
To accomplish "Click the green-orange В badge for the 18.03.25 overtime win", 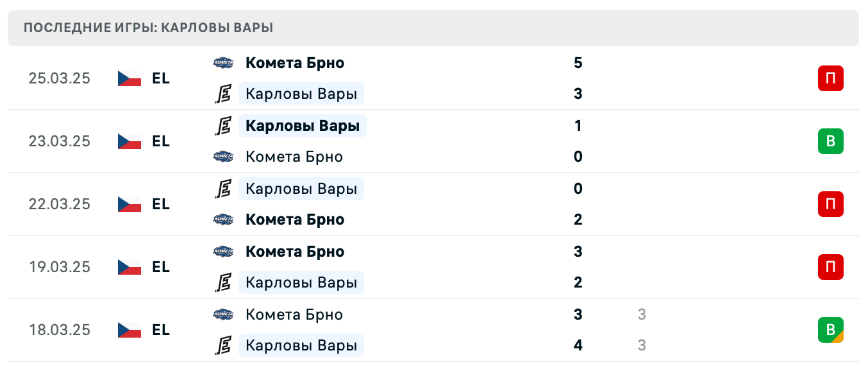I will (x=831, y=330).
